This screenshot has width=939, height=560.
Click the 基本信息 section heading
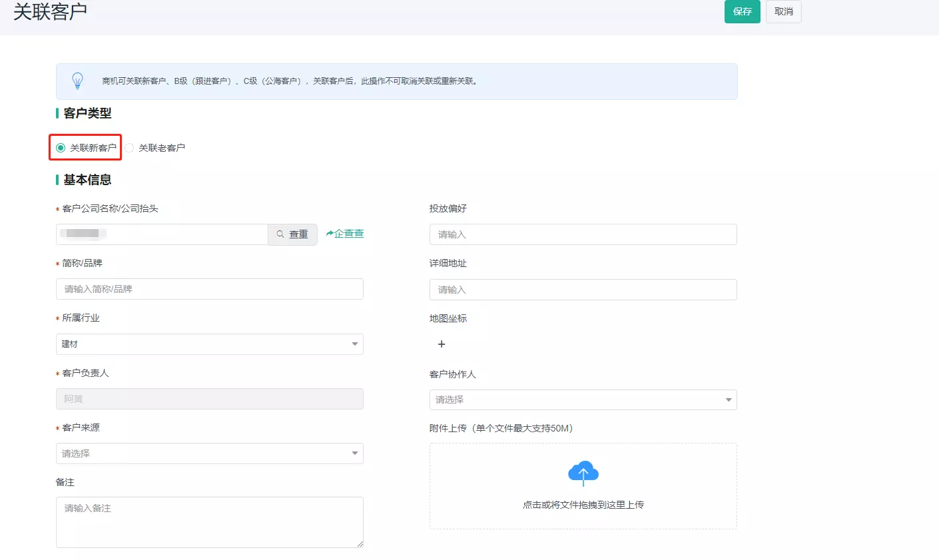[x=87, y=180]
